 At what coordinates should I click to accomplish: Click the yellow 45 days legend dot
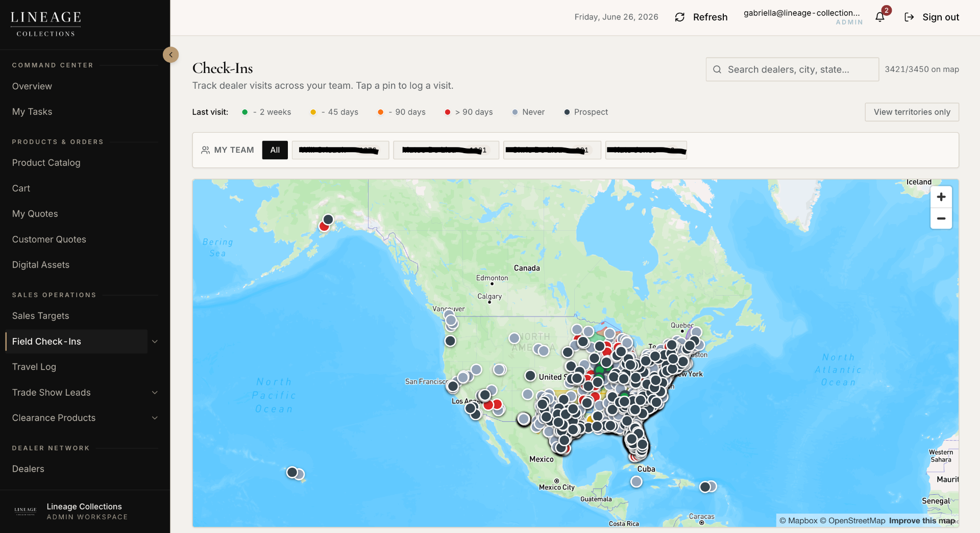click(x=313, y=112)
